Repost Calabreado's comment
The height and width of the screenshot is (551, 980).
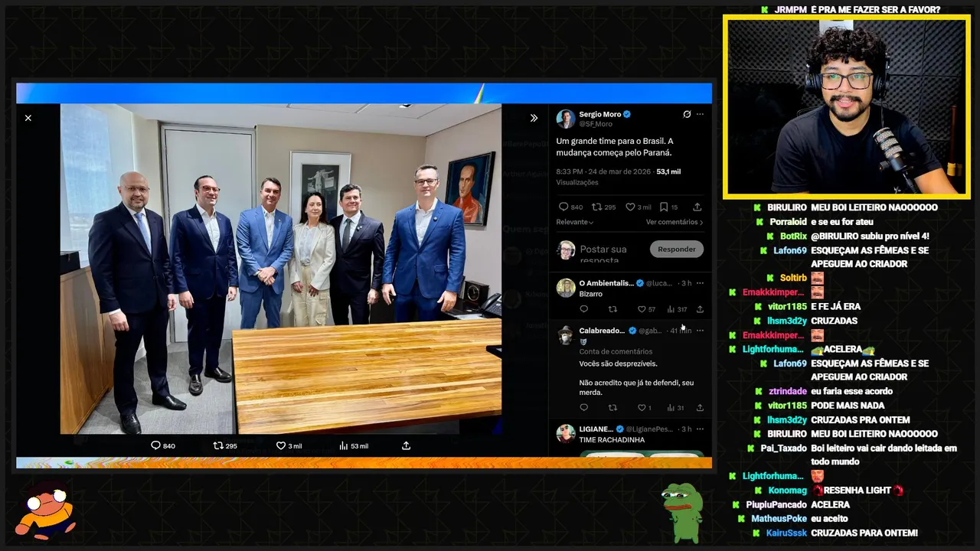[x=612, y=408]
